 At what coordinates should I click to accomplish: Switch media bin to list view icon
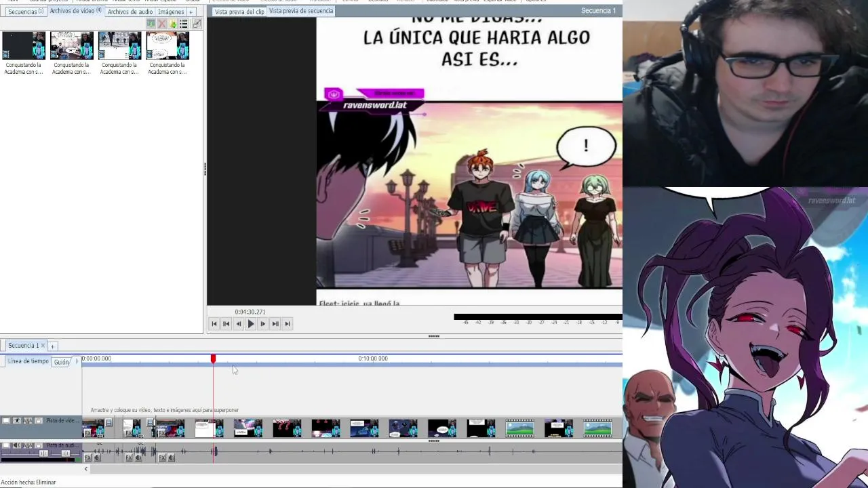click(183, 24)
